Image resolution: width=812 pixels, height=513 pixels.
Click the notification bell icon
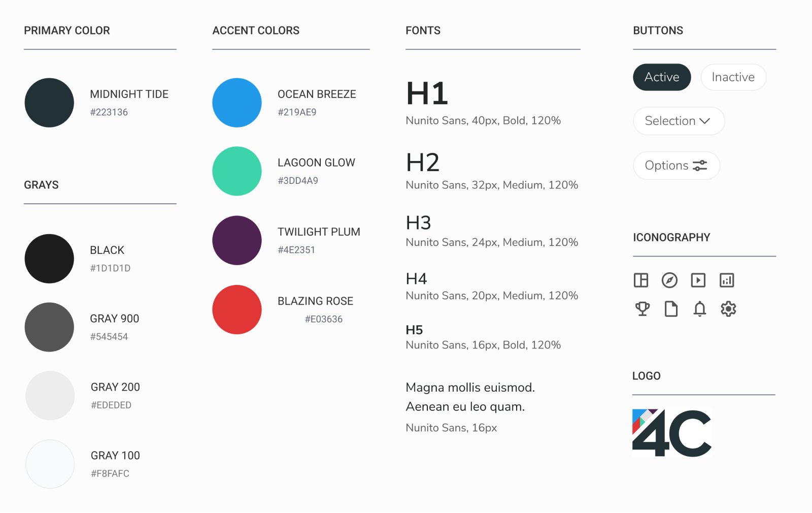[x=700, y=309]
